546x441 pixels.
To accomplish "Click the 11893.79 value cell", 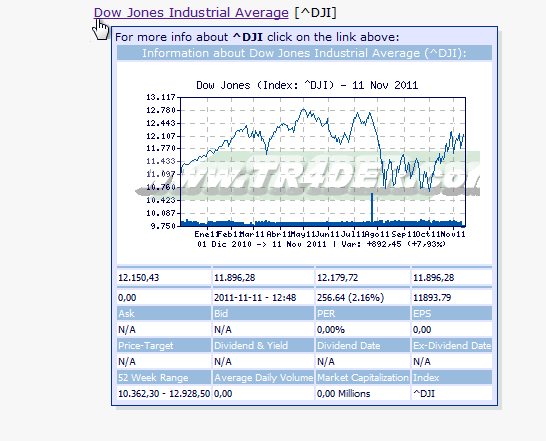I will [x=452, y=297].
